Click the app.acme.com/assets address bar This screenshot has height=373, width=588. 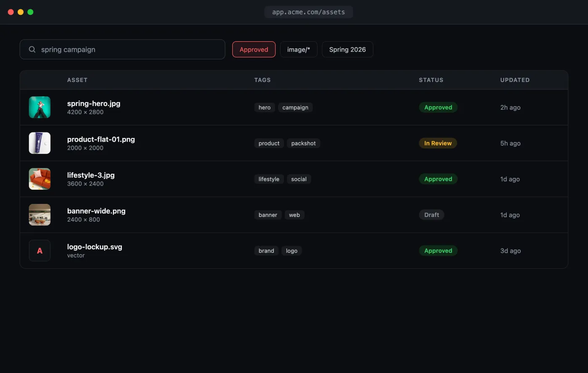(x=309, y=12)
